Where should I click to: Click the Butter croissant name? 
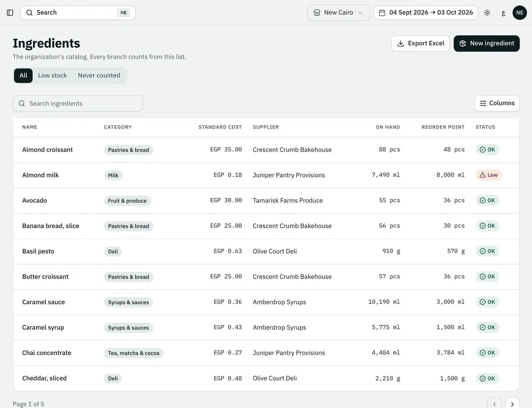point(45,277)
